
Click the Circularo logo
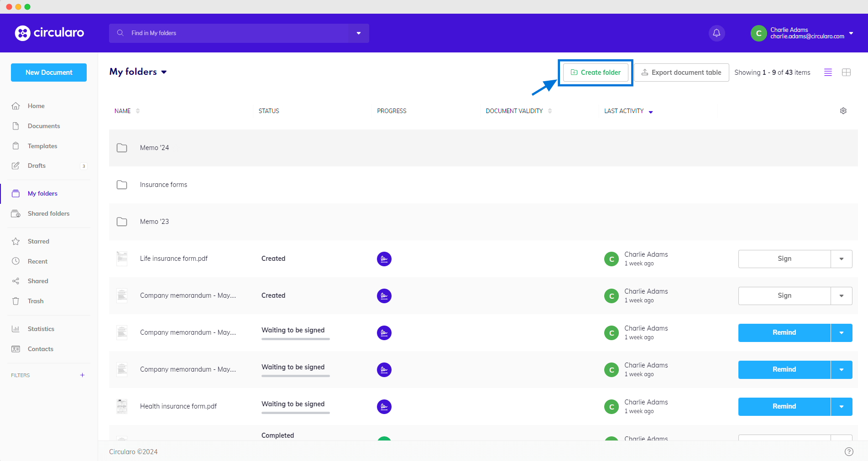(49, 33)
